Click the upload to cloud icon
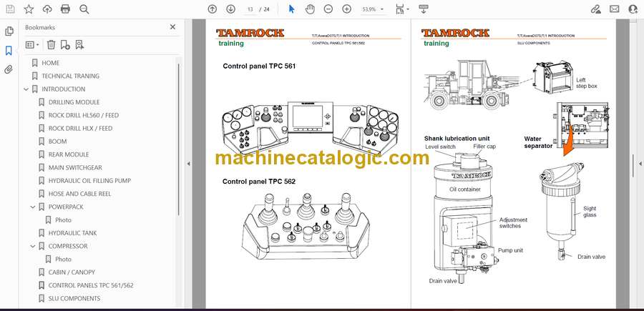Image resolution: width=644 pixels, height=311 pixels. pos(47,9)
